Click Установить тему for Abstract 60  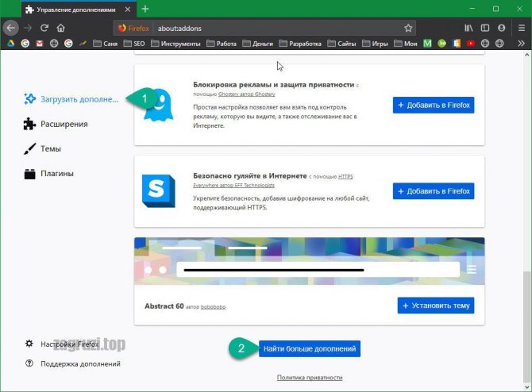point(436,306)
